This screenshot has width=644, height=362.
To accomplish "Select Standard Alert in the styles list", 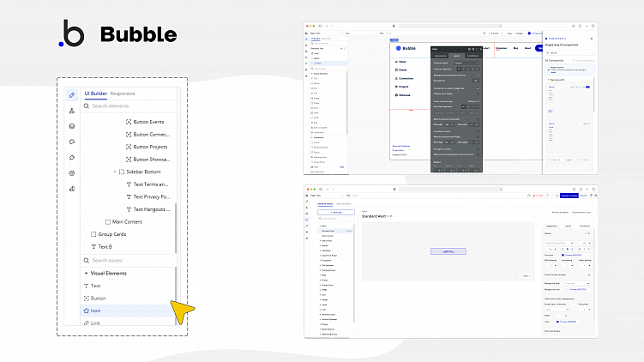I will 335,231.
